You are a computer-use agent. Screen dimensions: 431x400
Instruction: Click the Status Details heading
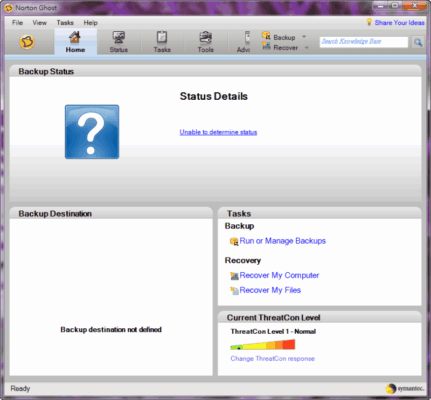[214, 96]
